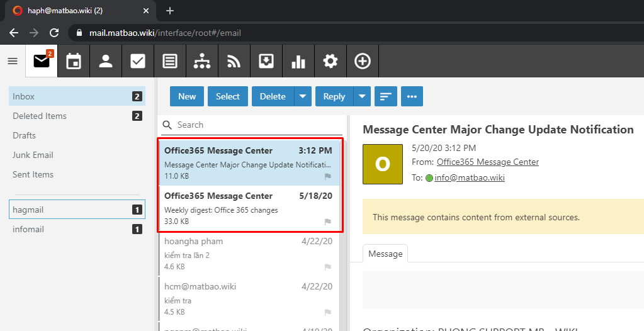The image size is (644, 331).
Task: Click the Office365 Message Center sender link
Action: (488, 162)
